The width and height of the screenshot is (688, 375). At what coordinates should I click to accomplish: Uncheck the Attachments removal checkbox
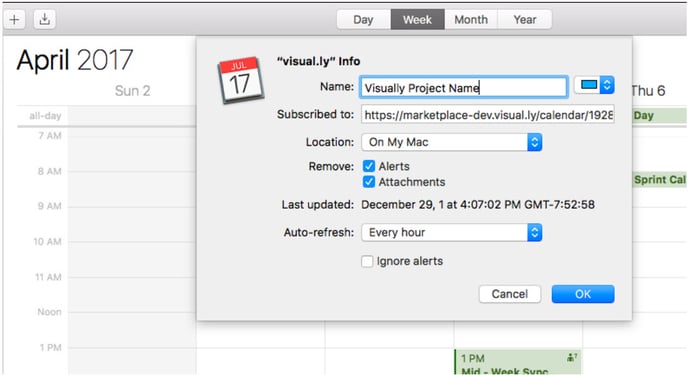(369, 182)
